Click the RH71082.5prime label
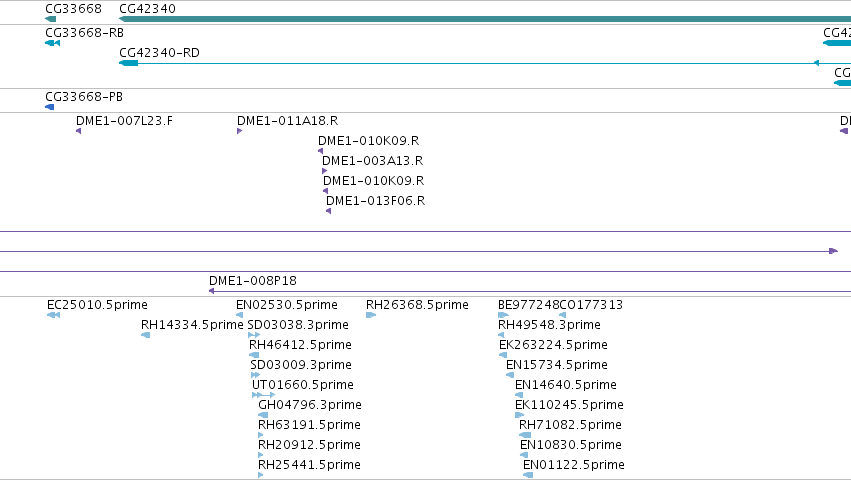 (x=570, y=425)
